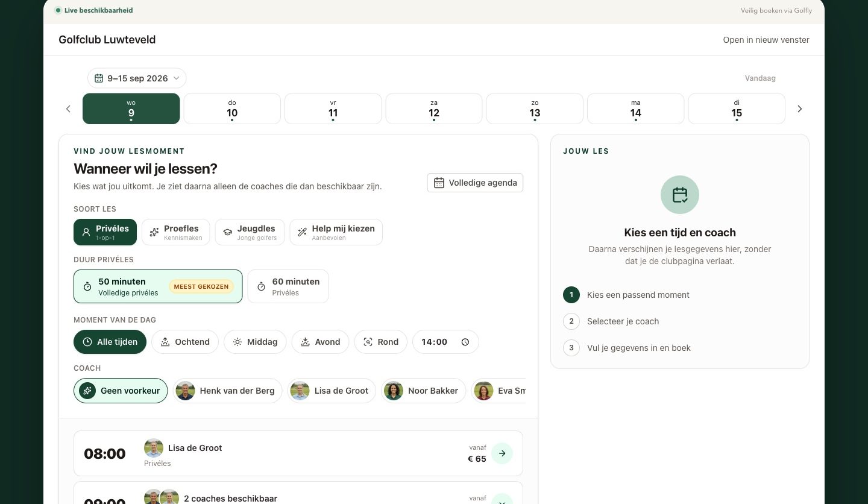Choose the Jeugdles lesson type
The height and width of the screenshot is (504, 868).
coord(250,232)
